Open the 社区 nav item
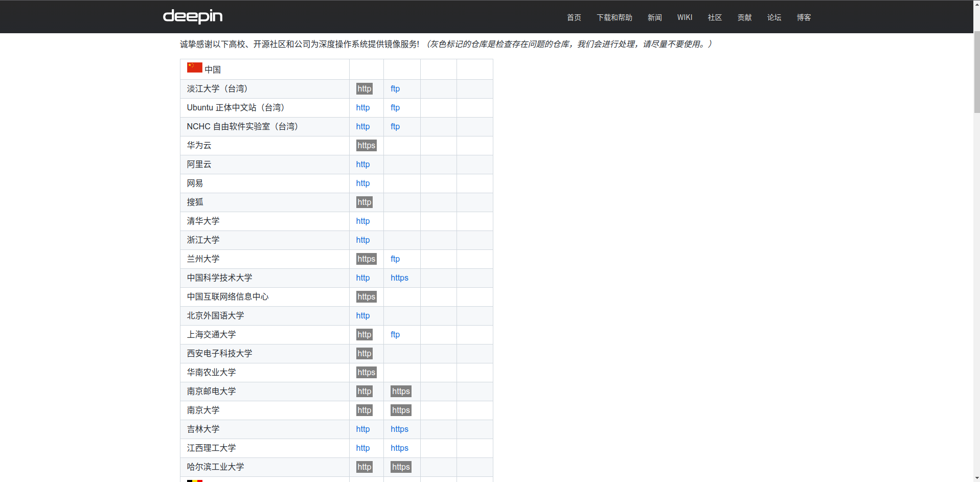Screen dimensions: 980x482 (715, 17)
